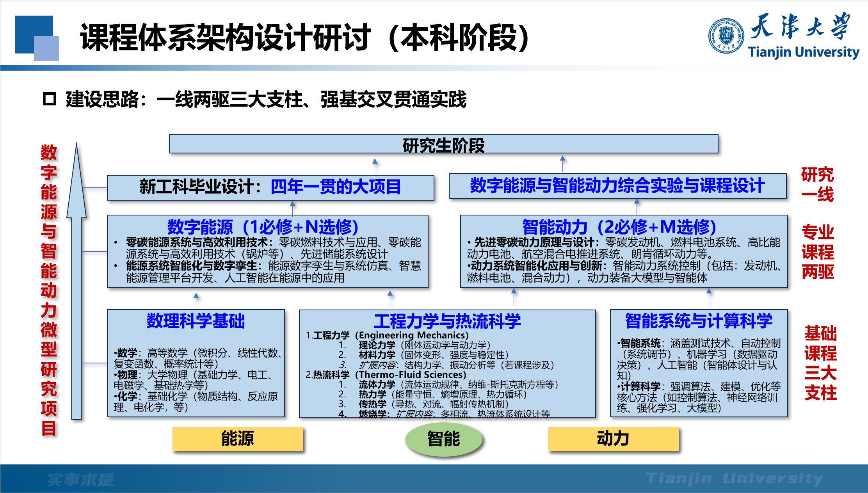
Task: Click the hollow square bullet before 建设思路
Action: (50, 99)
